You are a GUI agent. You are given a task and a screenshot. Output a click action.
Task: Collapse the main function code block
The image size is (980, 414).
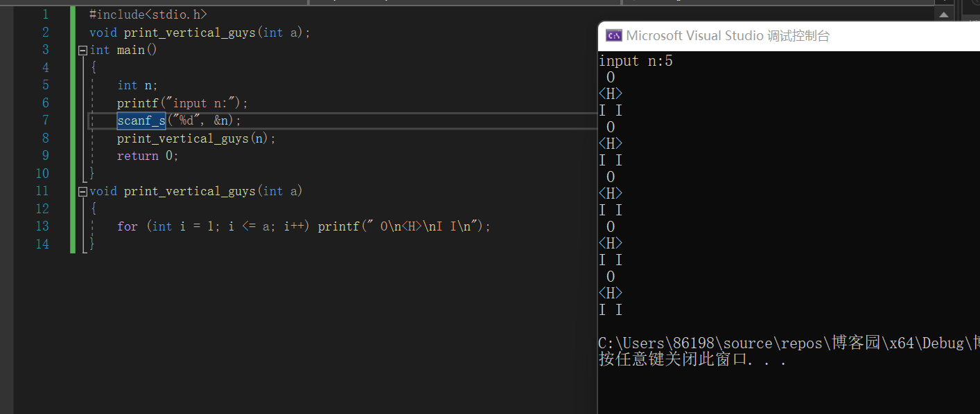pos(83,51)
